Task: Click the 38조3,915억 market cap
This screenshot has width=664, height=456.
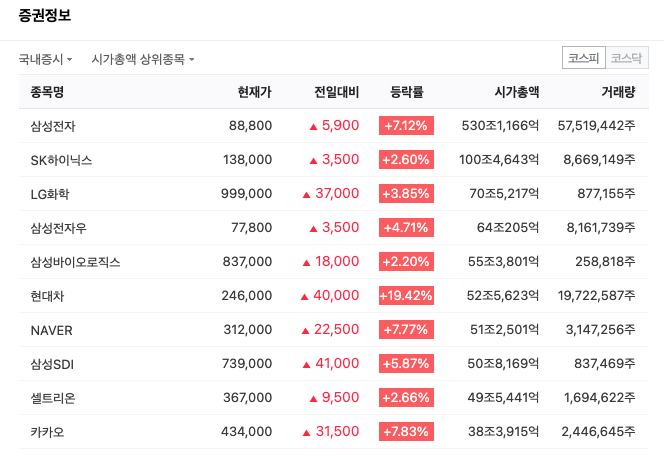Action: pos(504,431)
